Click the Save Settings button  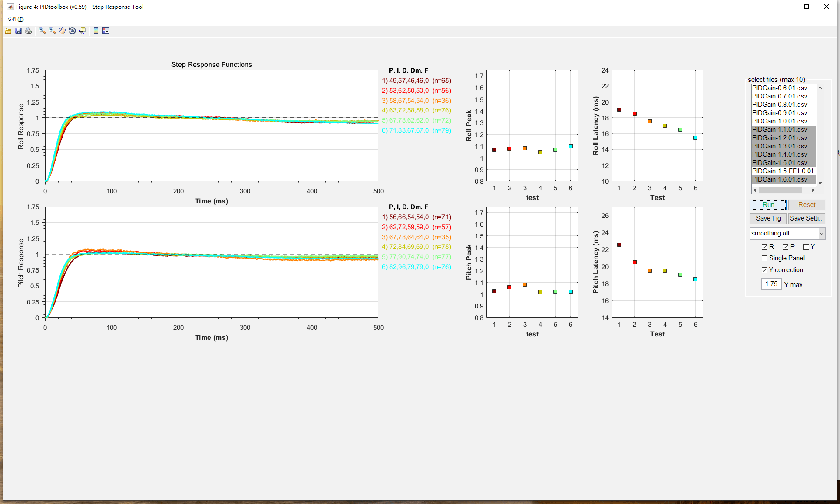806,218
